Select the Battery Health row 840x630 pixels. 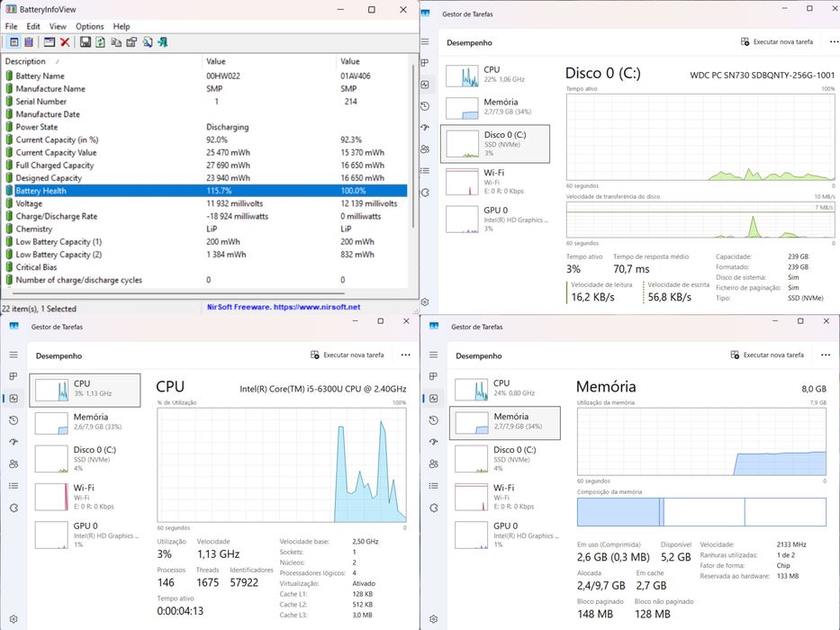(x=206, y=191)
